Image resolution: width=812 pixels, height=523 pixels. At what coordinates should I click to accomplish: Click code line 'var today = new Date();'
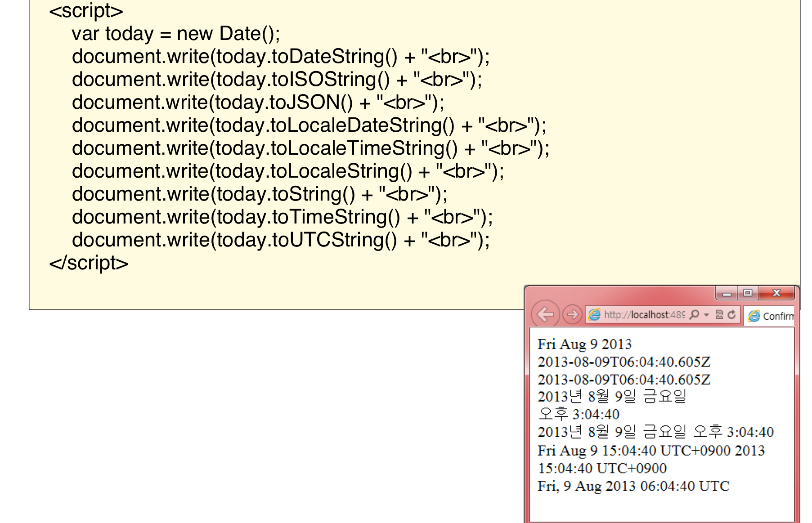coord(176,34)
